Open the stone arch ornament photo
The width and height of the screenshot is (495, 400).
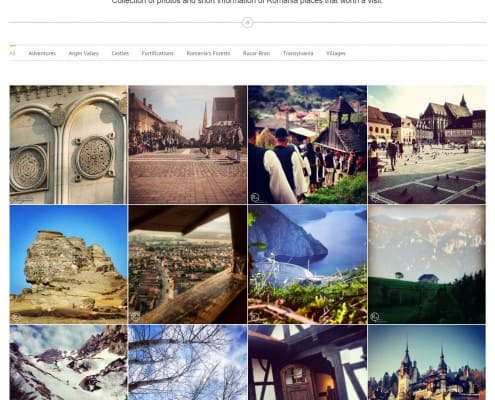[x=68, y=145]
